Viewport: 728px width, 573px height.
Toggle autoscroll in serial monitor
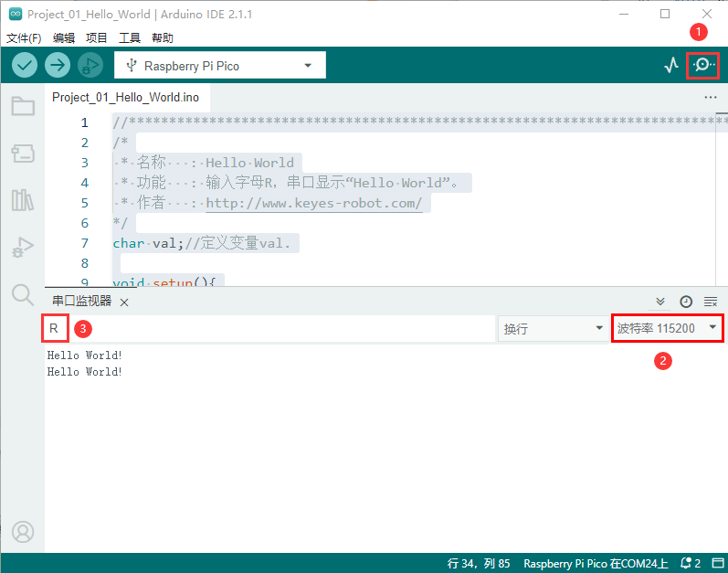660,302
